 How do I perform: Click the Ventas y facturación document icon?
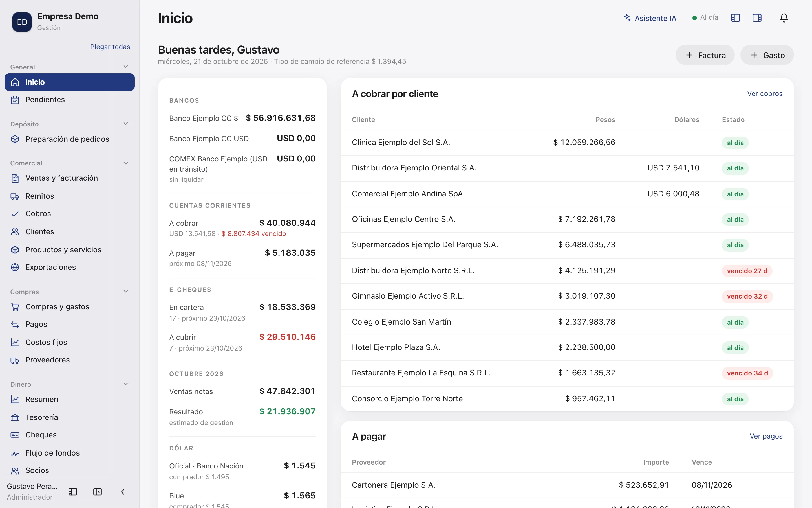[x=15, y=178]
